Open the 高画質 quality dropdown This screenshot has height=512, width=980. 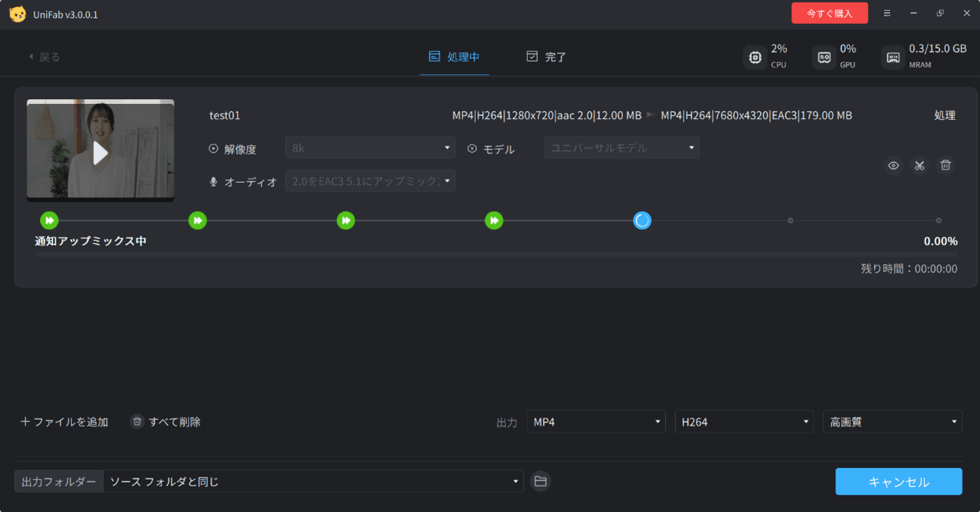pyautogui.click(x=892, y=422)
